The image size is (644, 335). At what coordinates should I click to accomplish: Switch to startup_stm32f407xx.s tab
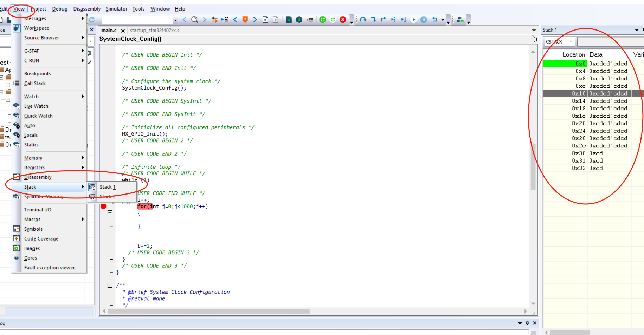pos(154,31)
